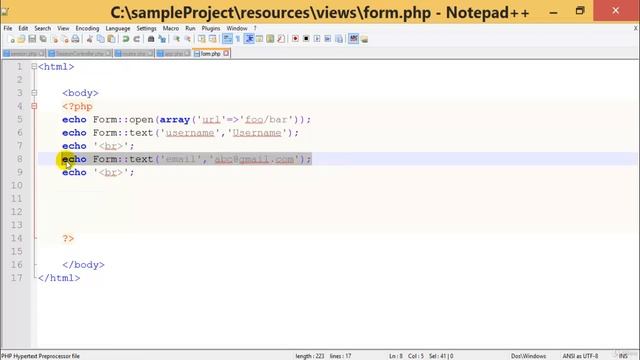This screenshot has height=360, width=640.
Task: Click line number 10 in the margin
Action: [x=17, y=185]
